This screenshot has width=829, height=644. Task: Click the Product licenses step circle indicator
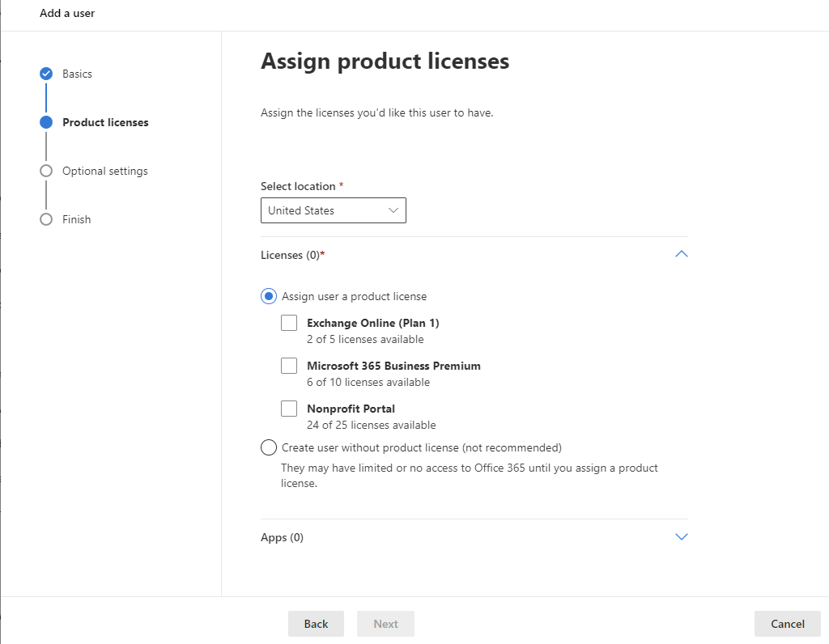46,122
